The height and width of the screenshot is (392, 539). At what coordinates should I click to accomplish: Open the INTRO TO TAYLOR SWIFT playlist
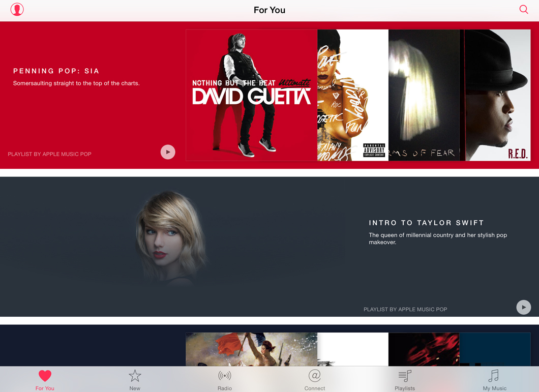click(426, 223)
